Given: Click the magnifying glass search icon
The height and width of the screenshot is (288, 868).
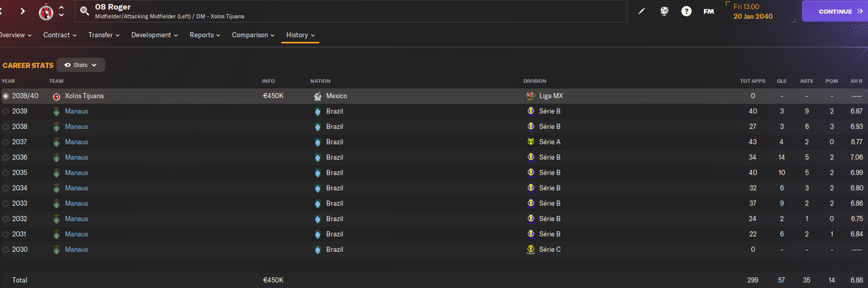Looking at the screenshot, I should [84, 11].
